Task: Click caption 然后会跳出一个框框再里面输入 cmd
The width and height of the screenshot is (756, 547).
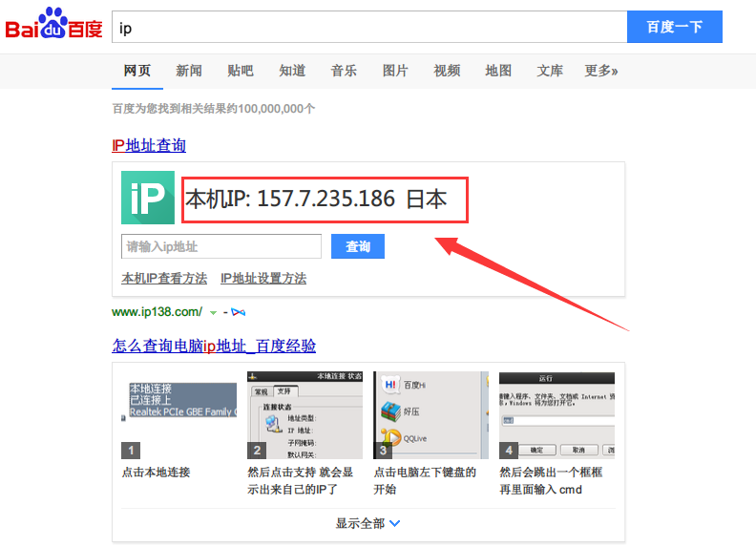Action: (x=551, y=481)
